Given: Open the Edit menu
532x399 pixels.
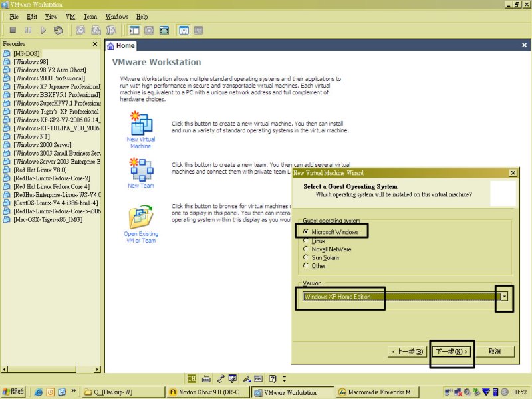Looking at the screenshot, I should point(32,17).
